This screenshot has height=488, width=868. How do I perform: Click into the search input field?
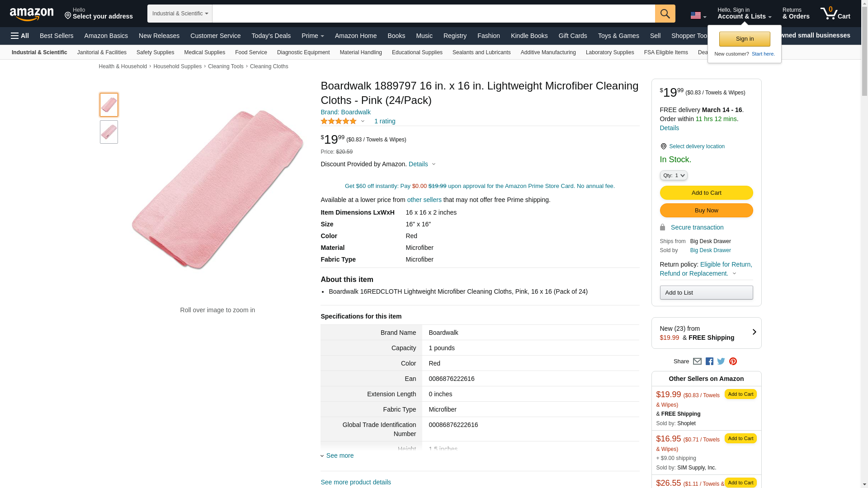[433, 14]
